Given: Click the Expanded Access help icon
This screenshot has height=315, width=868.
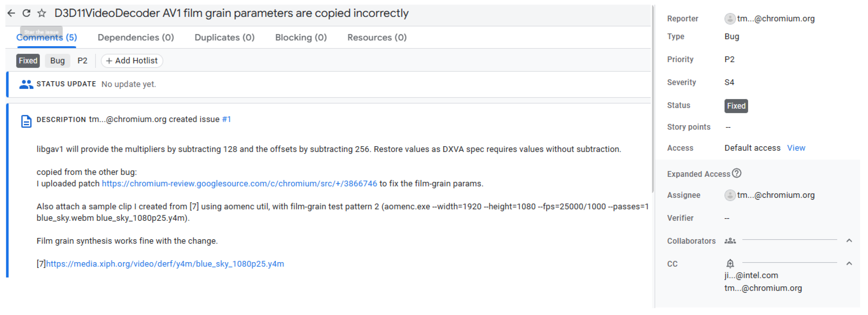Looking at the screenshot, I should 737,173.
